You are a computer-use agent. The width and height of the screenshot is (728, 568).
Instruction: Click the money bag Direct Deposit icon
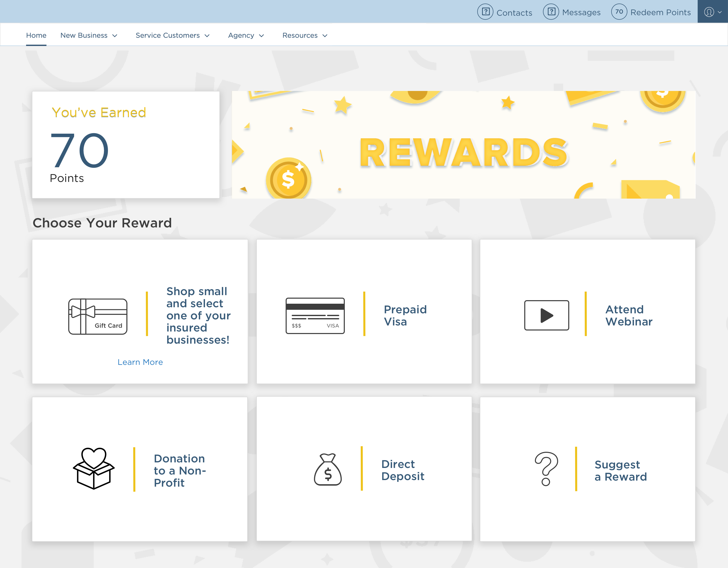point(328,469)
